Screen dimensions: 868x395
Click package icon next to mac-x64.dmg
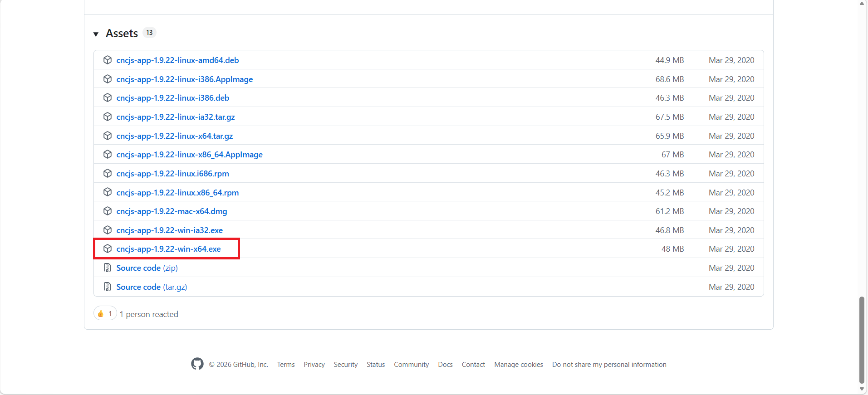tap(108, 211)
